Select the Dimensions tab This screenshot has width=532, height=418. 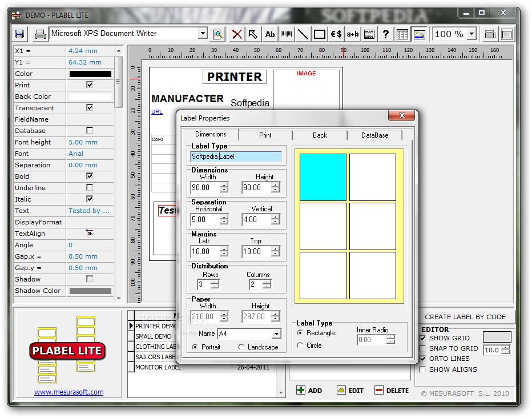coord(211,134)
